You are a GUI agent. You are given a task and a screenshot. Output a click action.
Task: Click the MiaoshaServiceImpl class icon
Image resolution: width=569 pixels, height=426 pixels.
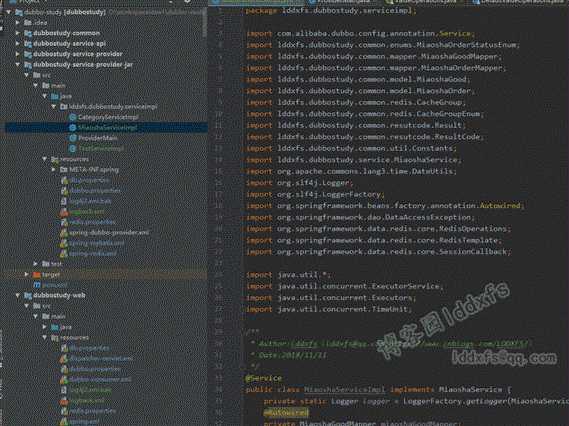[73, 128]
